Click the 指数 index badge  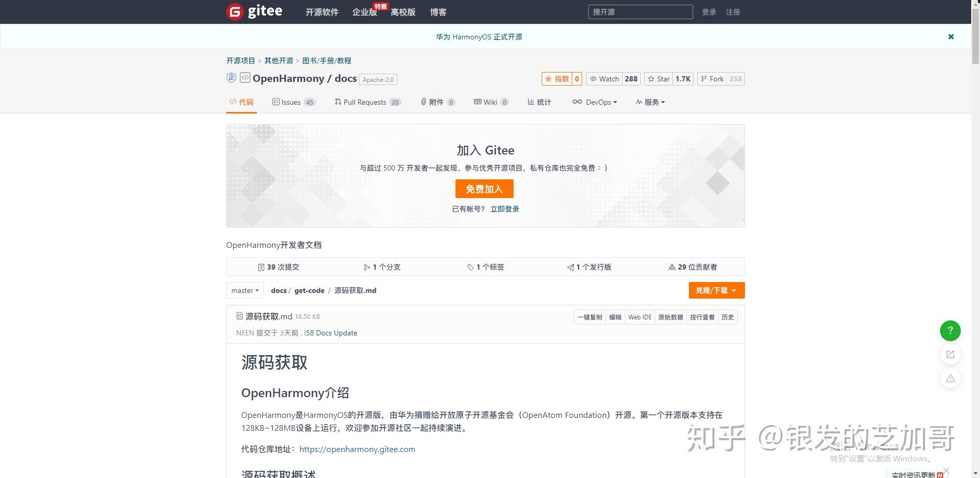tap(557, 79)
